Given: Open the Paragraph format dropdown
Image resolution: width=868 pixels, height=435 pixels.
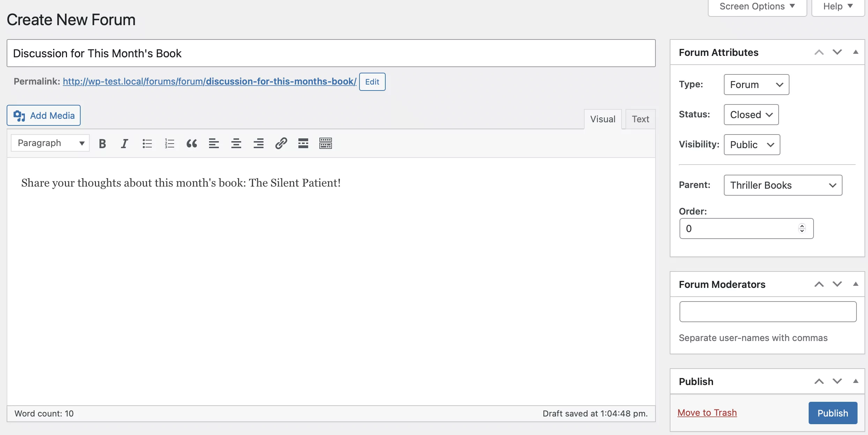Looking at the screenshot, I should [x=50, y=143].
